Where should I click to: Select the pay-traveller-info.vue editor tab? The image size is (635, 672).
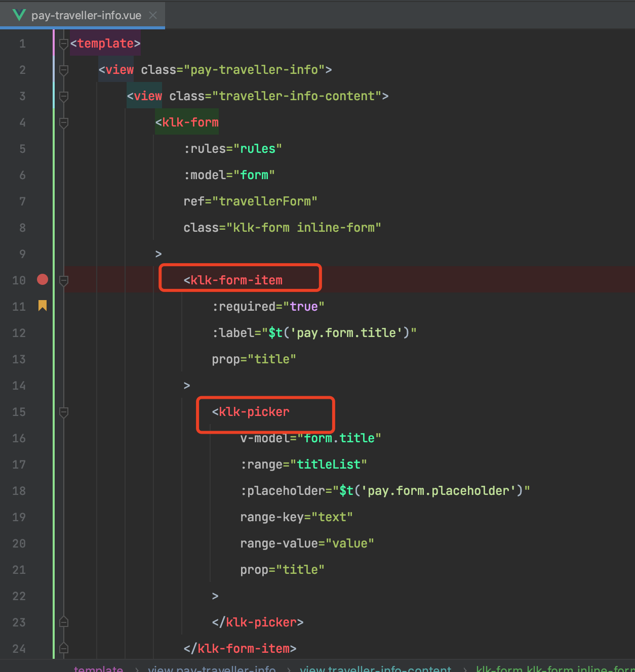click(x=86, y=15)
